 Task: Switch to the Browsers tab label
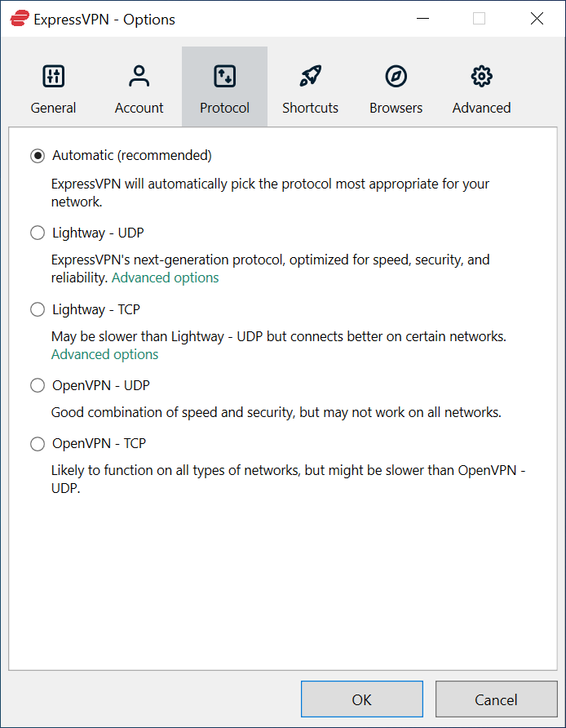(x=396, y=108)
